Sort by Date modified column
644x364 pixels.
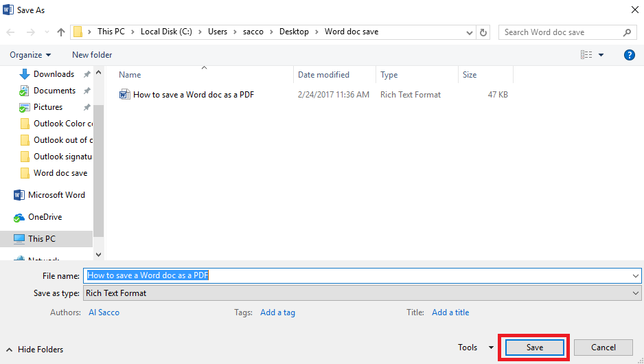point(323,75)
